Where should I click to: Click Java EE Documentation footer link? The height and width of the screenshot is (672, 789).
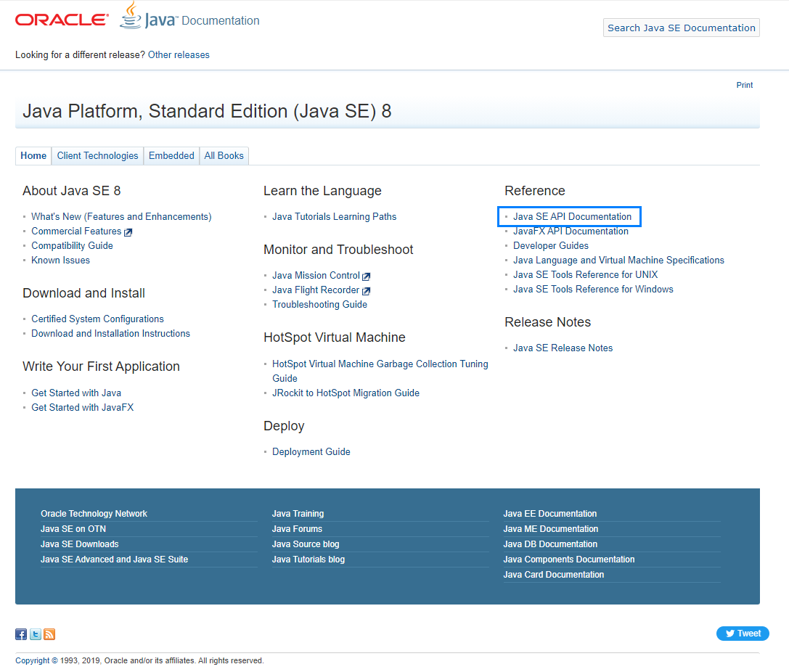coord(550,514)
